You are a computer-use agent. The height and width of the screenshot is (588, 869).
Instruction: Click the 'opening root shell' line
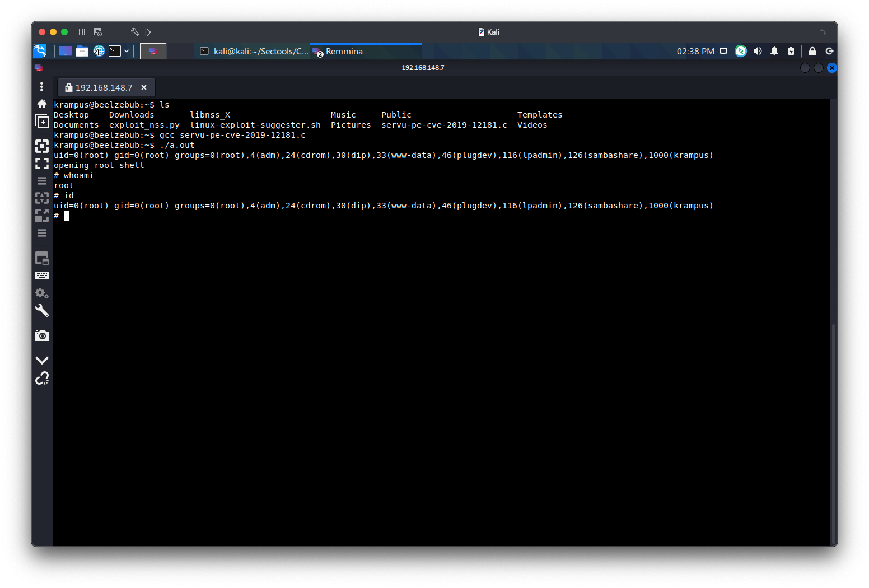99,165
